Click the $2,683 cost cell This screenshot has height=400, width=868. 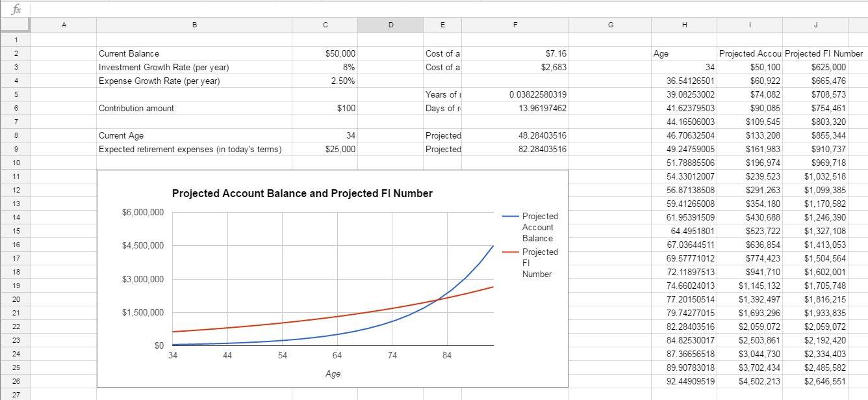click(515, 67)
